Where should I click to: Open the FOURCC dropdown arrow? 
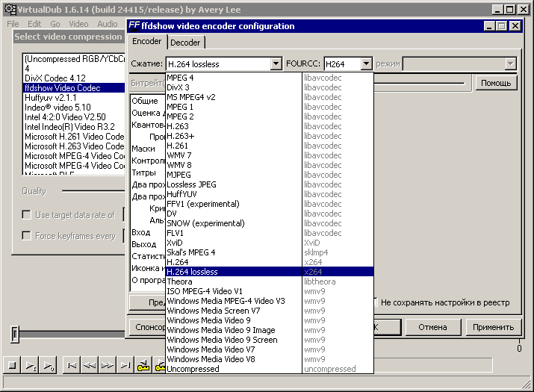[x=365, y=64]
